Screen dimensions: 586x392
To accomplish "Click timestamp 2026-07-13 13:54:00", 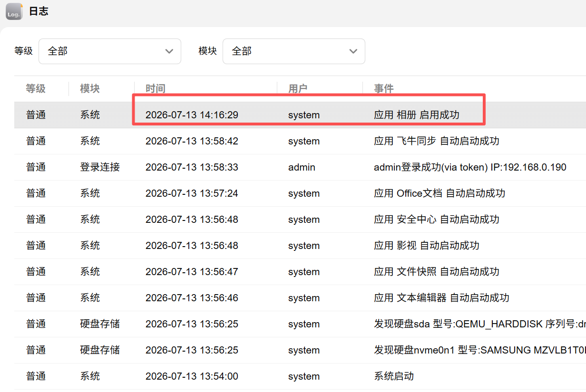I will point(192,376).
